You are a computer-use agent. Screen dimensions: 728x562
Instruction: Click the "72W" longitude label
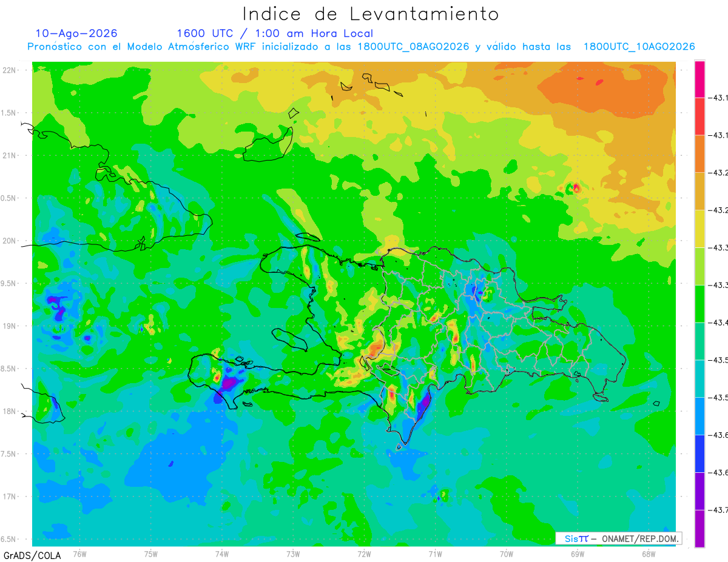[364, 554]
